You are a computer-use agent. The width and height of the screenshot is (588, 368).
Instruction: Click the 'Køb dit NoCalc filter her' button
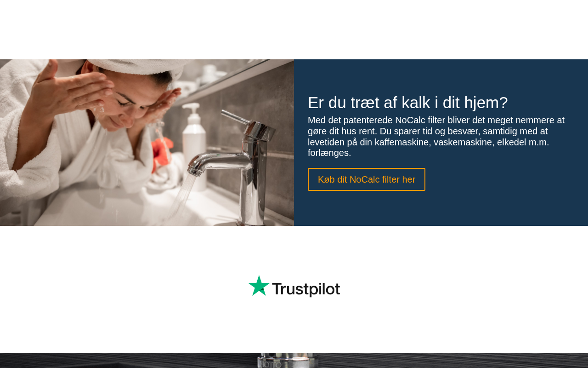click(x=366, y=179)
